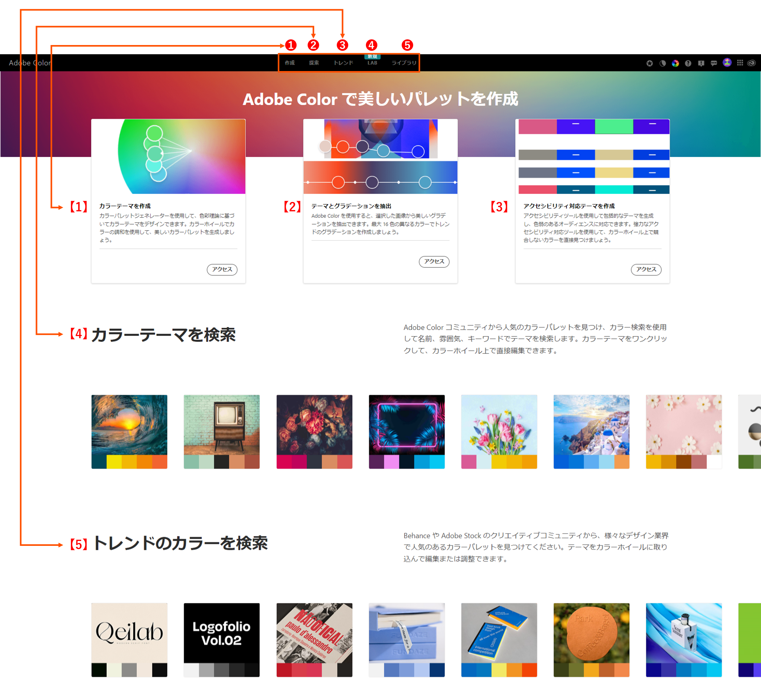
Task: Click the feedback exclamation bubble icon
Action: coord(701,63)
